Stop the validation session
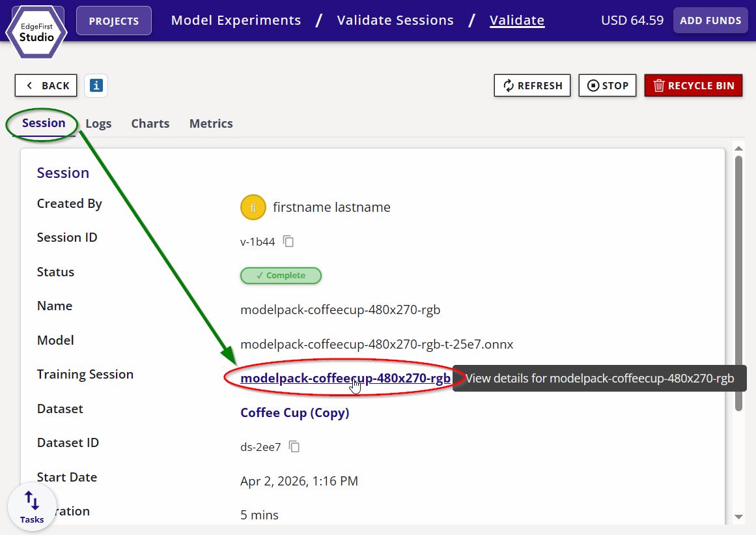This screenshot has width=756, height=535. [607, 85]
